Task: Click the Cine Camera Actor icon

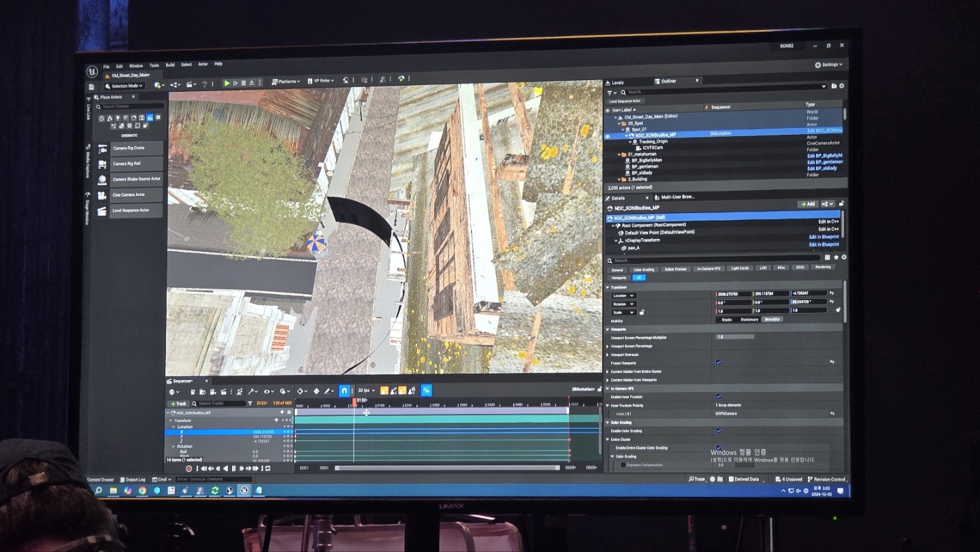Action: (x=102, y=195)
